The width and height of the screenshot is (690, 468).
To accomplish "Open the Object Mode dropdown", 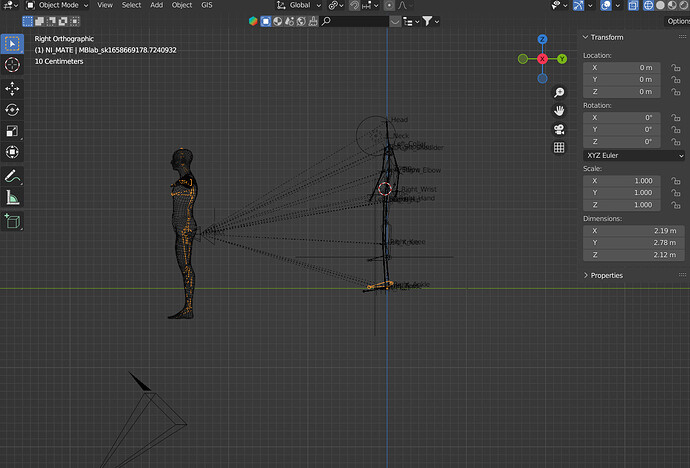I will [x=57, y=5].
